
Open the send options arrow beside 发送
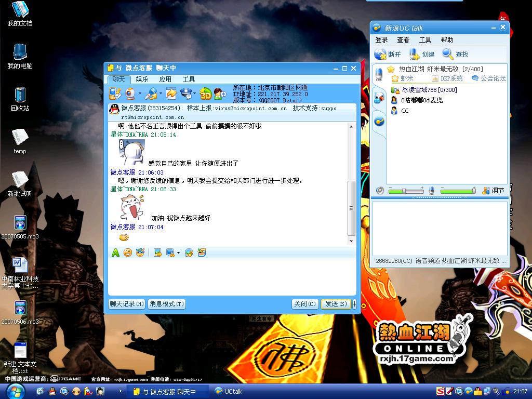[x=354, y=303]
